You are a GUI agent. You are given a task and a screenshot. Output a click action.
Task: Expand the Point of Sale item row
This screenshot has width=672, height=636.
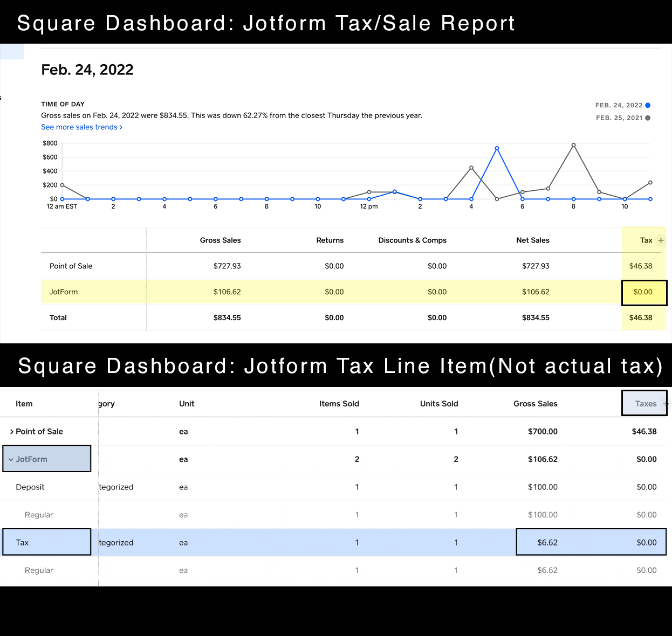(x=12, y=431)
